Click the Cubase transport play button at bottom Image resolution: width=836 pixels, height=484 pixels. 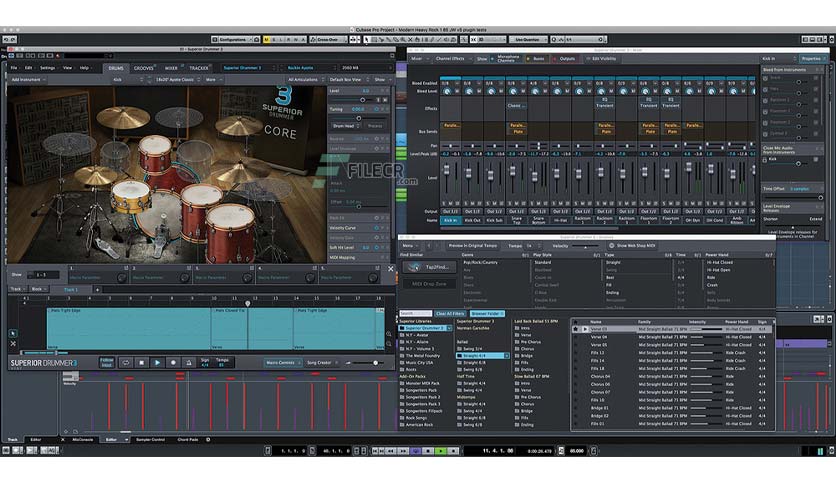coord(441,451)
